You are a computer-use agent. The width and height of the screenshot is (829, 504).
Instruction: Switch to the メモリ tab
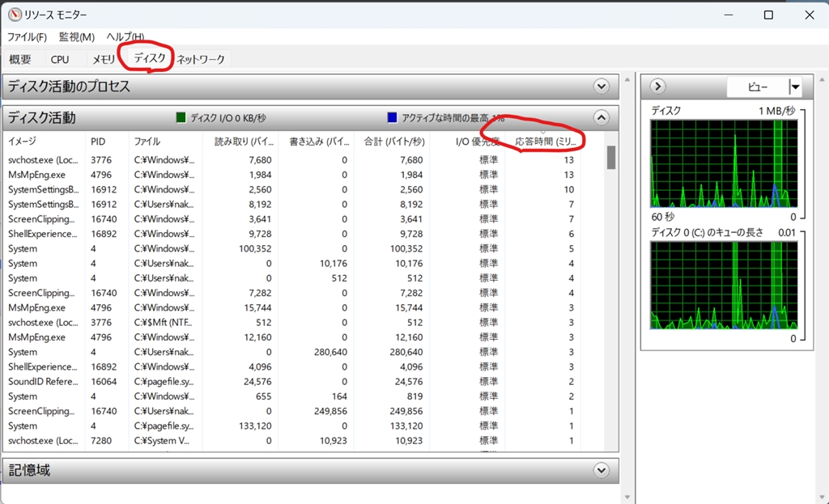[x=103, y=59]
